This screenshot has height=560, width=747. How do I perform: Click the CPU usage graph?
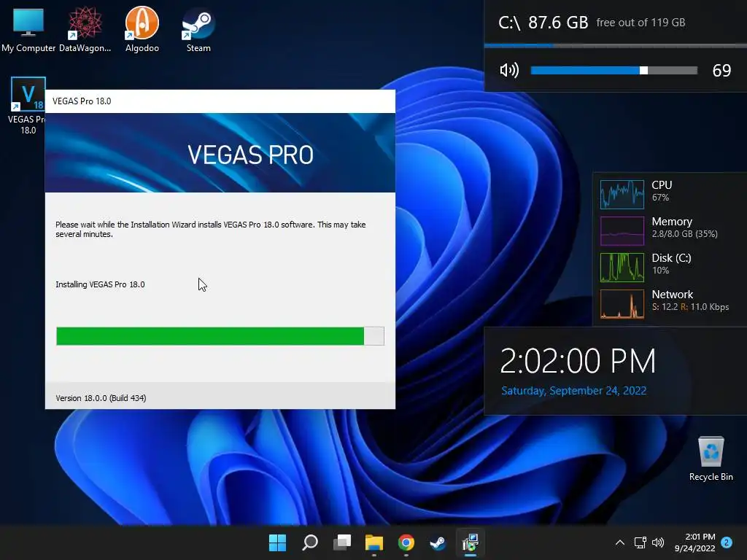(x=622, y=194)
